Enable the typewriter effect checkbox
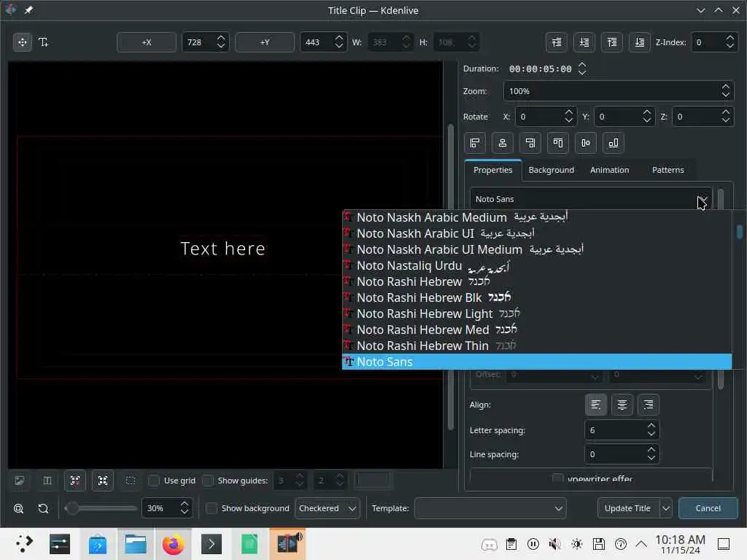The height and width of the screenshot is (560, 747). pos(558,478)
